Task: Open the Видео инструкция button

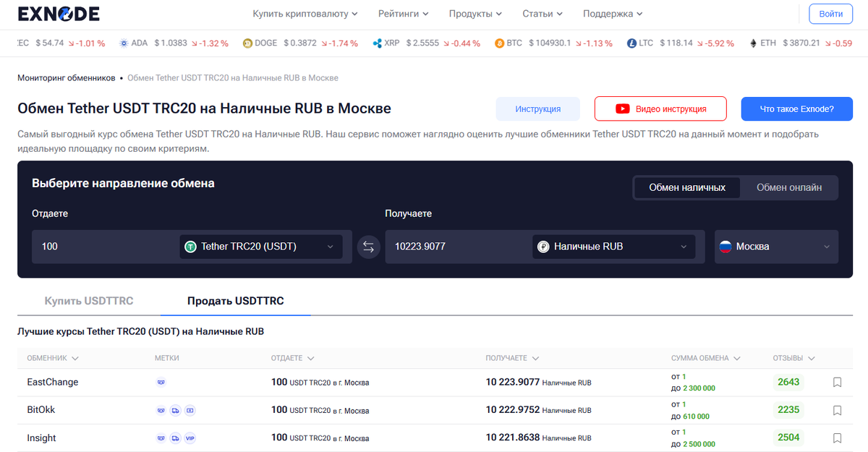Action: [660, 109]
